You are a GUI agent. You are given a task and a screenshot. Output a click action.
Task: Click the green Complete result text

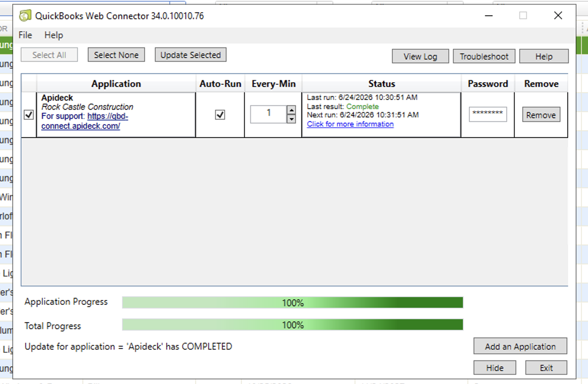(362, 106)
